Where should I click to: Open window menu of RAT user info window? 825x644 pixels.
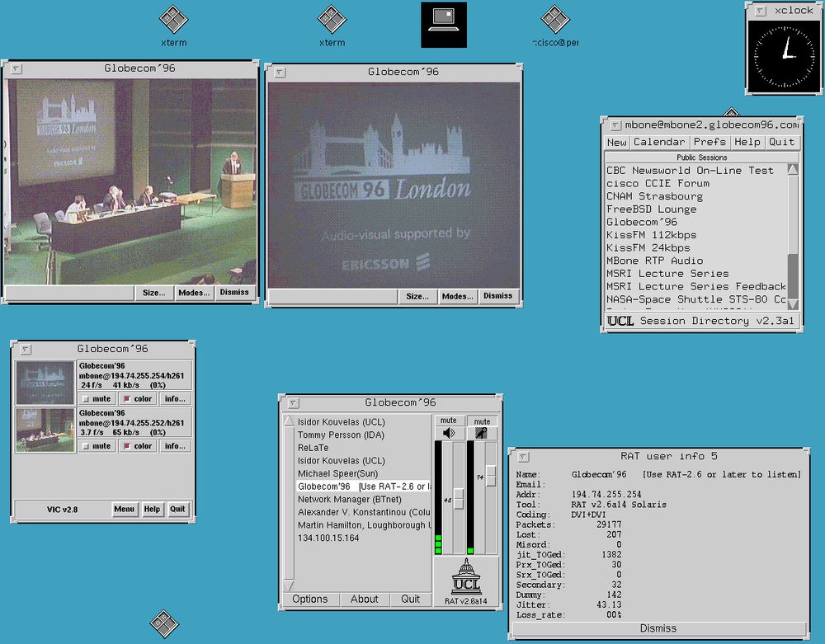pos(524,456)
